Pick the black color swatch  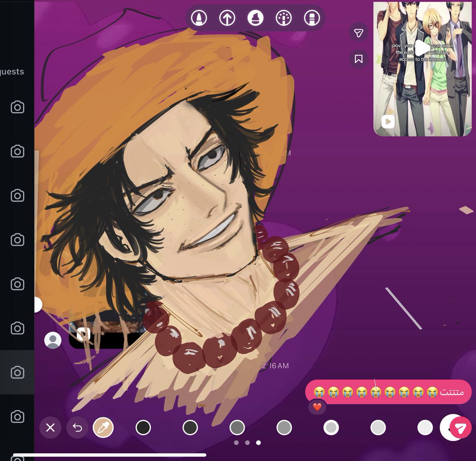tap(143, 428)
